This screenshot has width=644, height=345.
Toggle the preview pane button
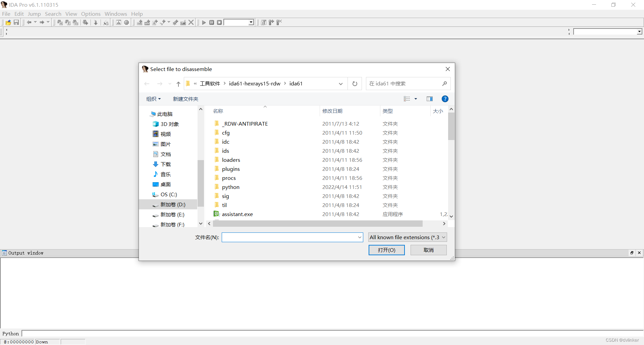click(430, 99)
